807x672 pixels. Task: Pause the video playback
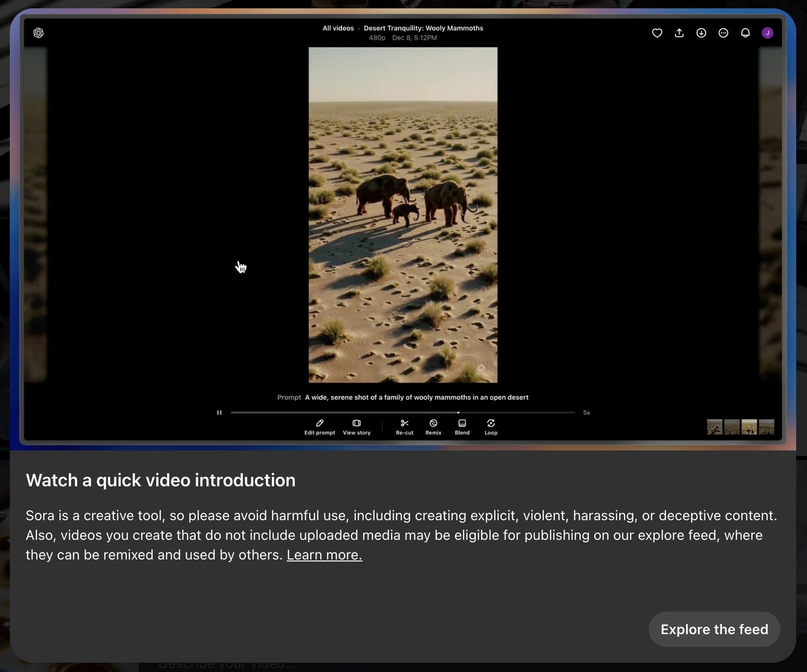tap(219, 413)
